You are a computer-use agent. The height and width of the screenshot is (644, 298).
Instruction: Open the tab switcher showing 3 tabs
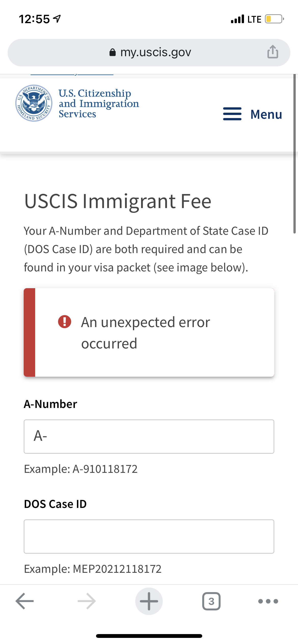tap(211, 601)
